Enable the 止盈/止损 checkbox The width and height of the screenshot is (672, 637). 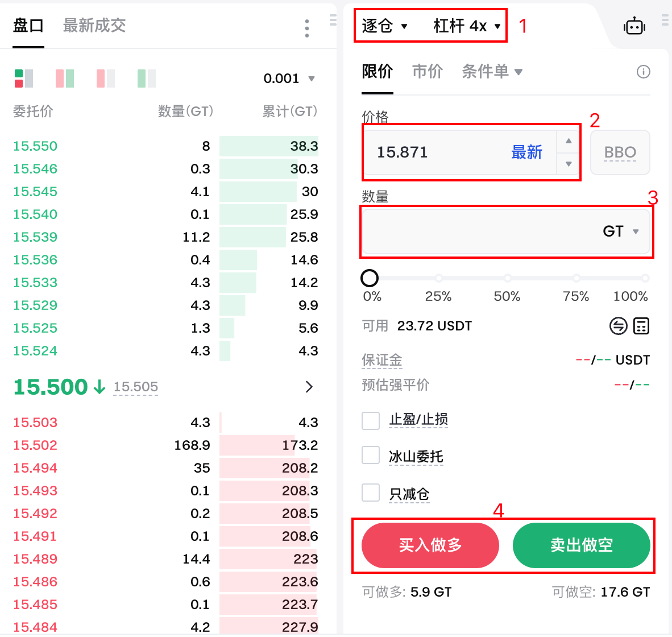[371, 421]
